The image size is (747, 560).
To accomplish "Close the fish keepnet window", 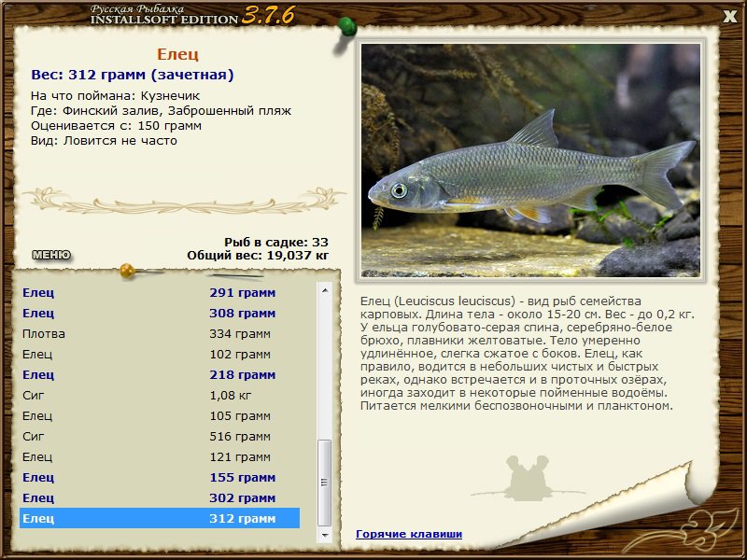I will tap(729, 17).
